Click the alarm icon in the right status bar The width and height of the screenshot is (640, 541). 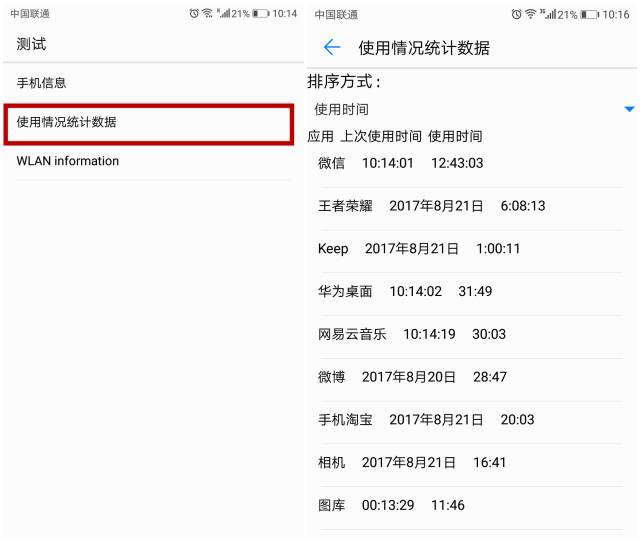coord(516,15)
